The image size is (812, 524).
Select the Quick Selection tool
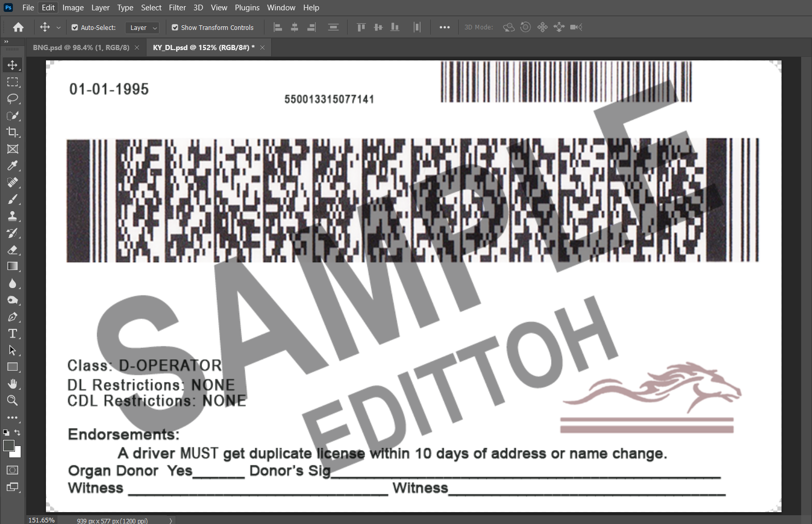tap(12, 116)
